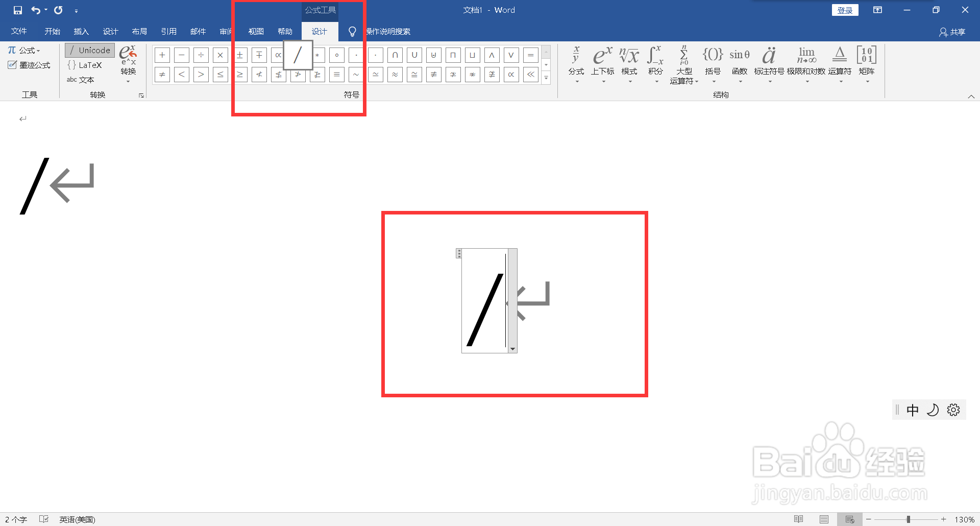Insert the union ∪ symbol
The height and width of the screenshot is (526, 980).
414,55
